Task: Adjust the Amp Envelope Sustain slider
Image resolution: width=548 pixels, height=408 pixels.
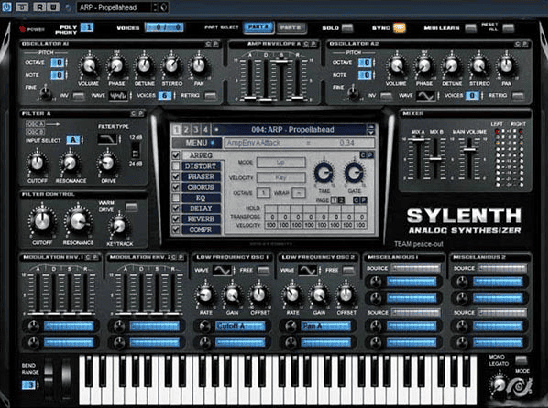Action: click(x=281, y=62)
